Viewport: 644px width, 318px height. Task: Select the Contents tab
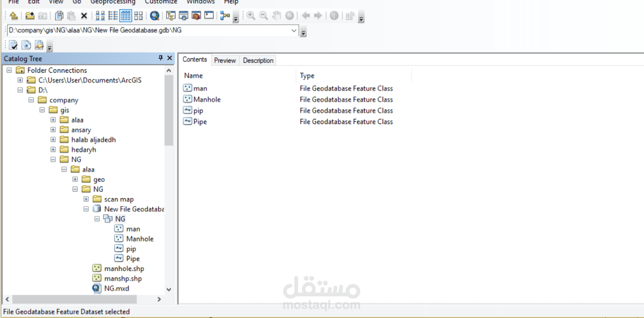click(195, 59)
